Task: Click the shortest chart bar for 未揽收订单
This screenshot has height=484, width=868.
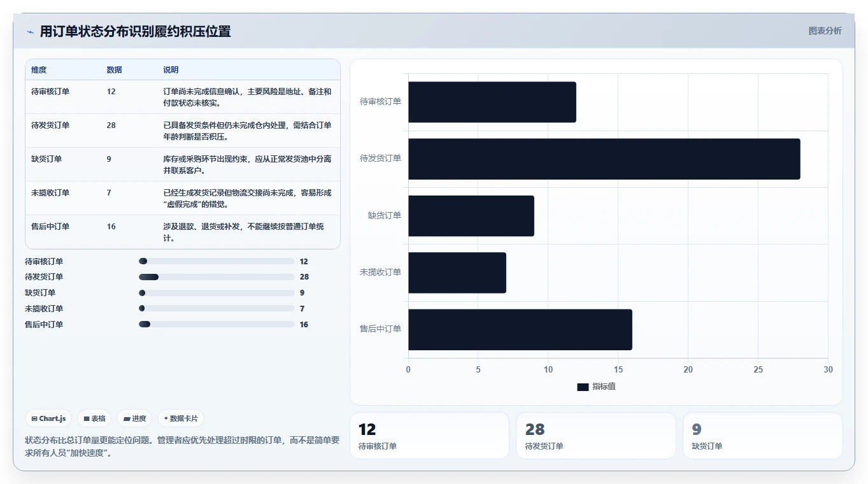Action: tap(457, 273)
